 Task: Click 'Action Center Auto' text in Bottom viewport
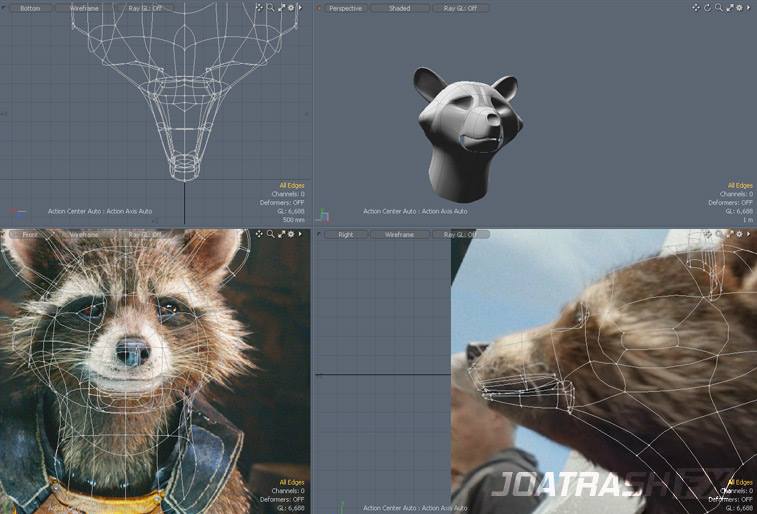point(75,211)
